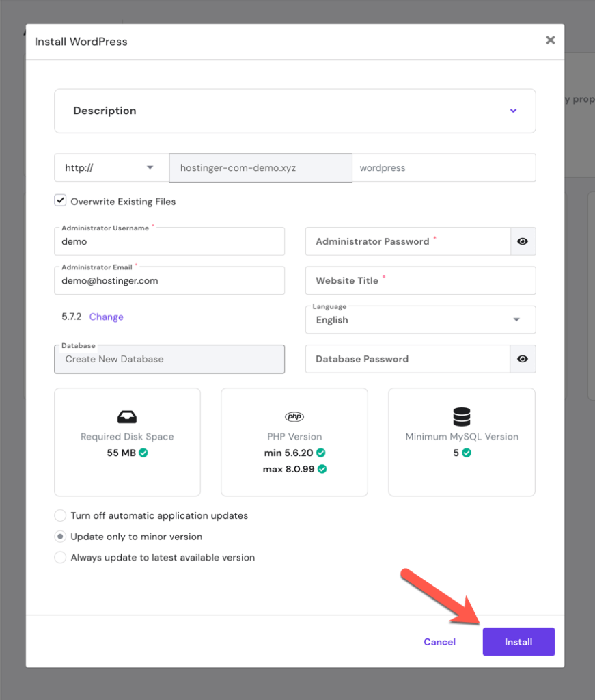Expand the Description section
Screen dimensions: 595x700
512,110
